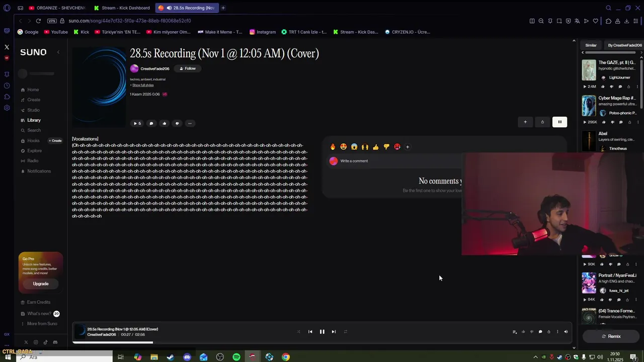The height and width of the screenshot is (362, 644).
Task: React with the heart-eyes emoji
Action: point(344,147)
